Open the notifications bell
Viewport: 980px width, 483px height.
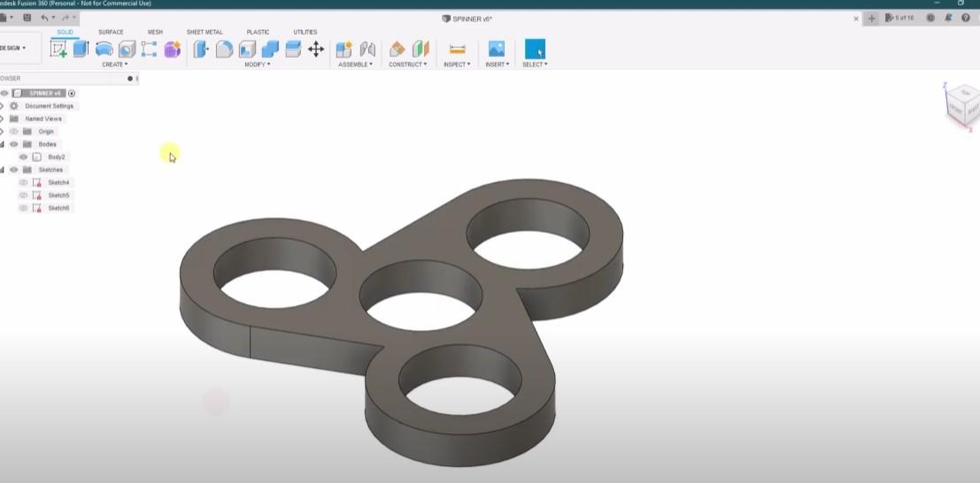(948, 18)
